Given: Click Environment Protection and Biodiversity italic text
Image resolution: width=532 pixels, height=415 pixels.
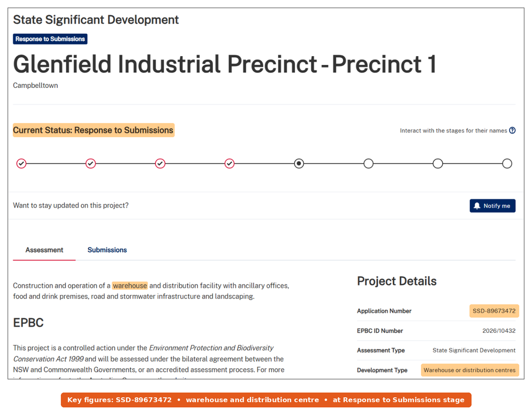Looking at the screenshot, I should [x=211, y=348].
